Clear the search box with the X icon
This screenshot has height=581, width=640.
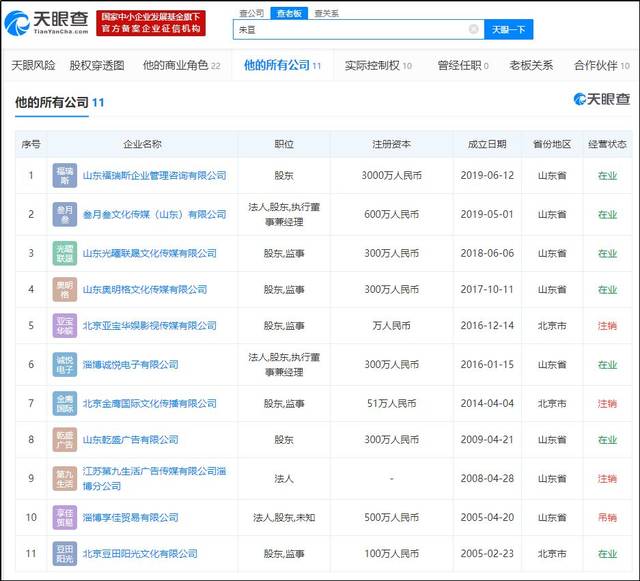(x=473, y=30)
